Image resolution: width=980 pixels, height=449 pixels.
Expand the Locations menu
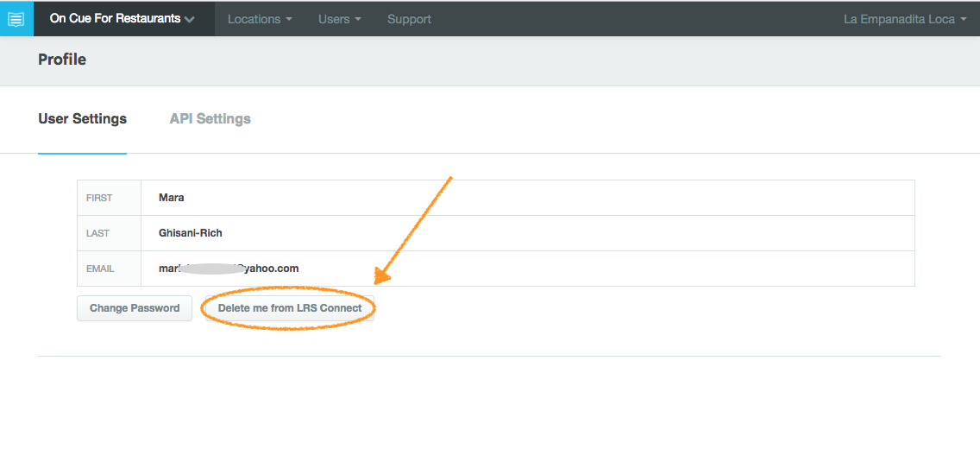point(254,19)
